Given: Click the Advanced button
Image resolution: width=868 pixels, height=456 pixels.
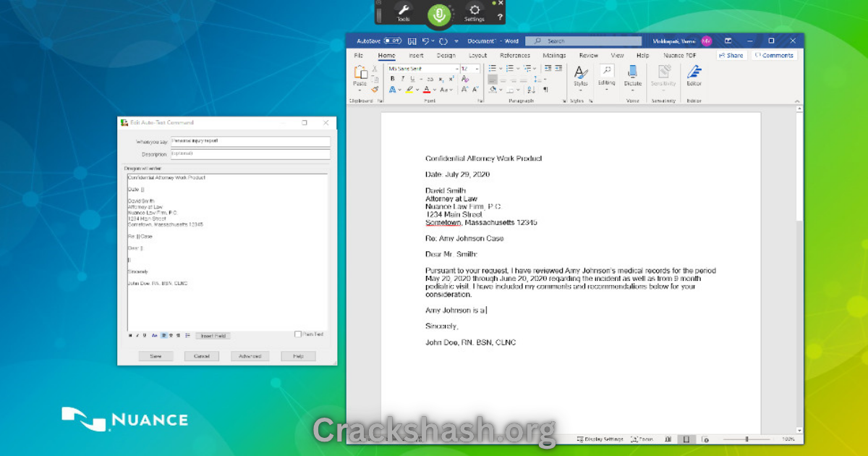Looking at the screenshot, I should pyautogui.click(x=250, y=356).
